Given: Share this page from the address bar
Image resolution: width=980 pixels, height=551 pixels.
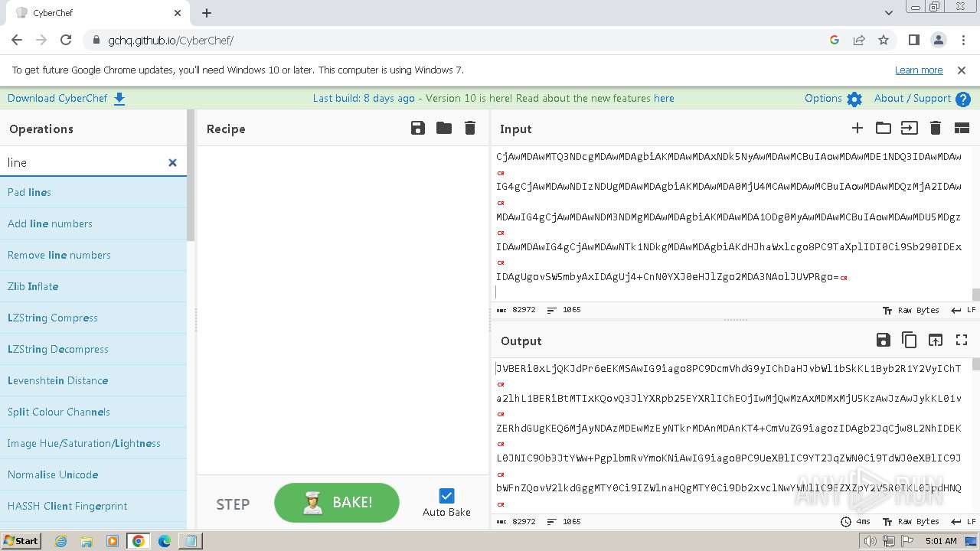Looking at the screenshot, I should 859,40.
